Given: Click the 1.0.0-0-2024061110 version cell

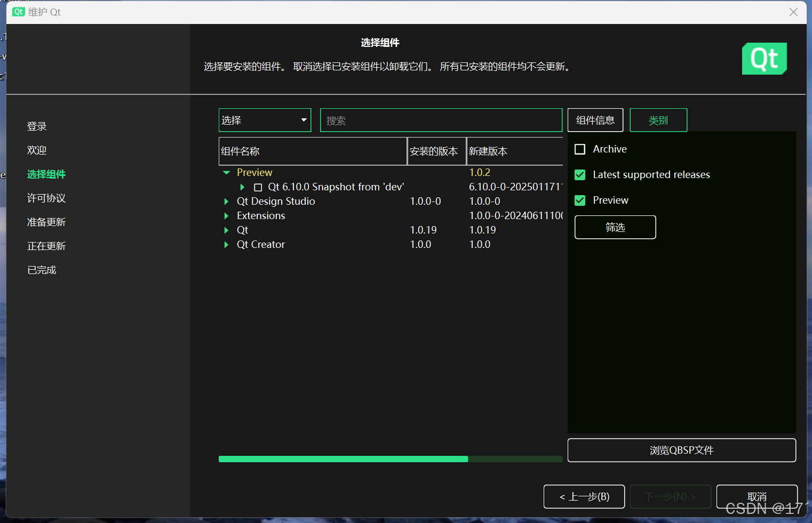Looking at the screenshot, I should coord(515,216).
